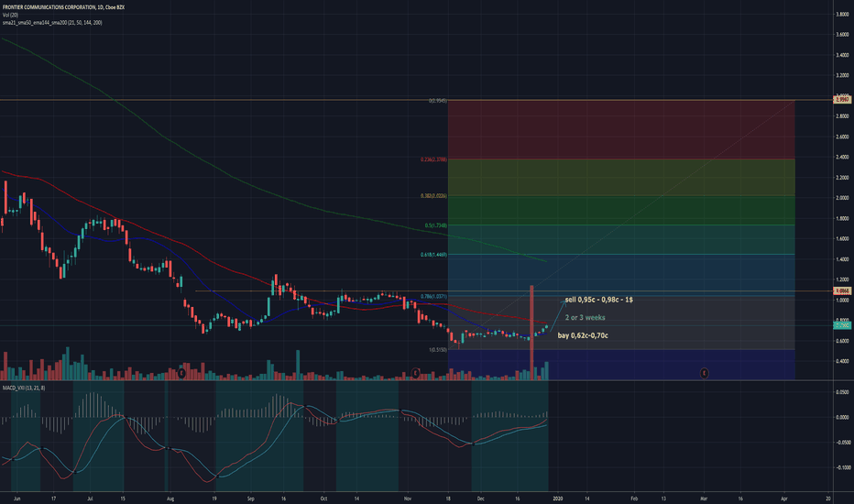Click the 1.4000 price axis label
The height and width of the screenshot is (504, 854).
(x=843, y=259)
